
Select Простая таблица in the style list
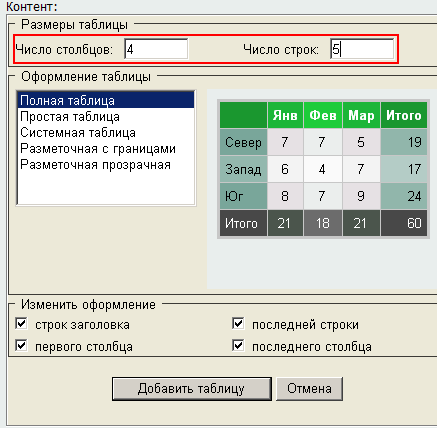tap(106, 117)
